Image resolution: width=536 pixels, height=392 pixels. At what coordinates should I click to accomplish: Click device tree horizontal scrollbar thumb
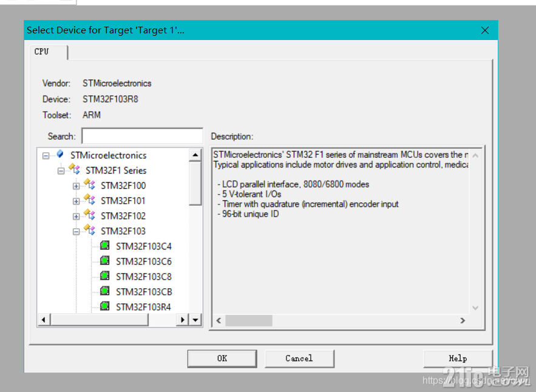pos(100,320)
